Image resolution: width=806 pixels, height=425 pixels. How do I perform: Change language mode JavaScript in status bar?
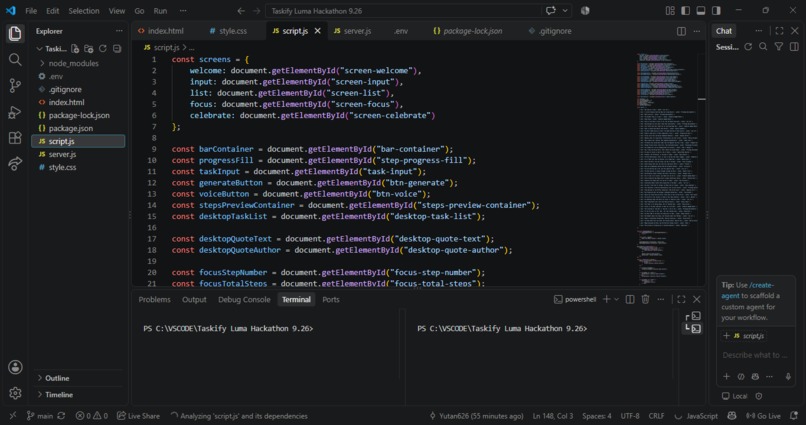click(702, 416)
